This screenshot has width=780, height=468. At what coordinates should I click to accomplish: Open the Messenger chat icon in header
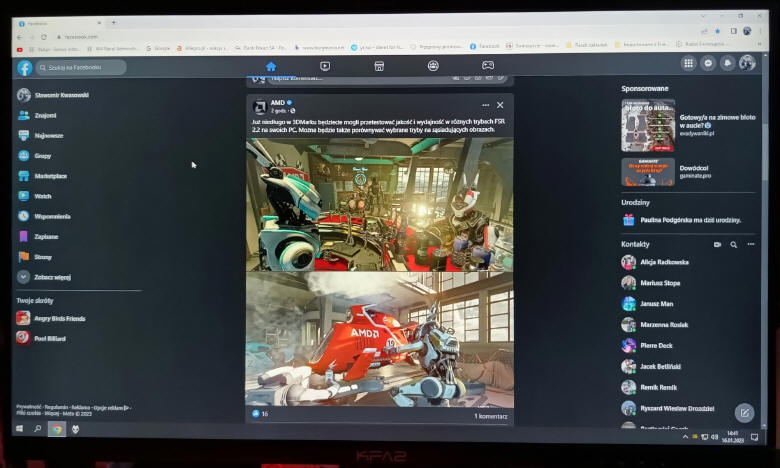pyautogui.click(x=708, y=63)
